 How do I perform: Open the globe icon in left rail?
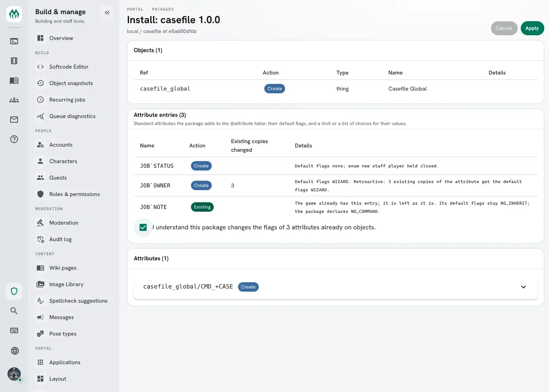pyautogui.click(x=15, y=351)
